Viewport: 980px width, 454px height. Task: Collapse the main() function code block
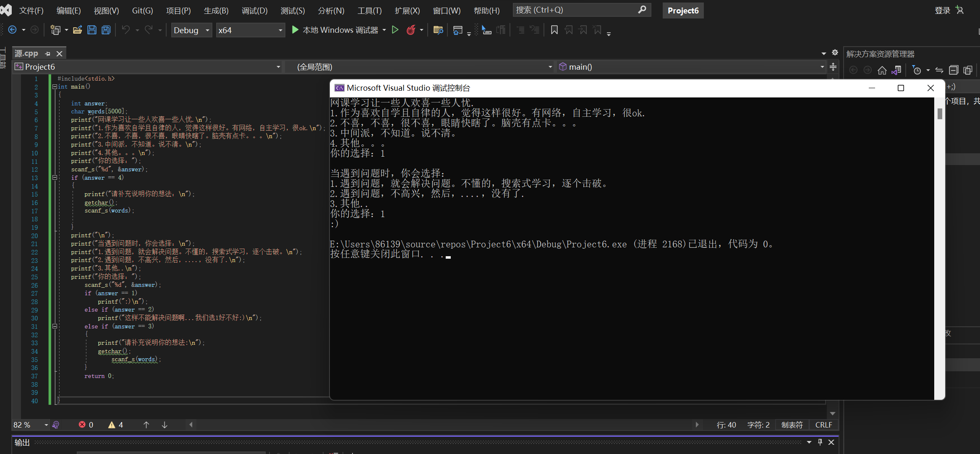[55, 87]
